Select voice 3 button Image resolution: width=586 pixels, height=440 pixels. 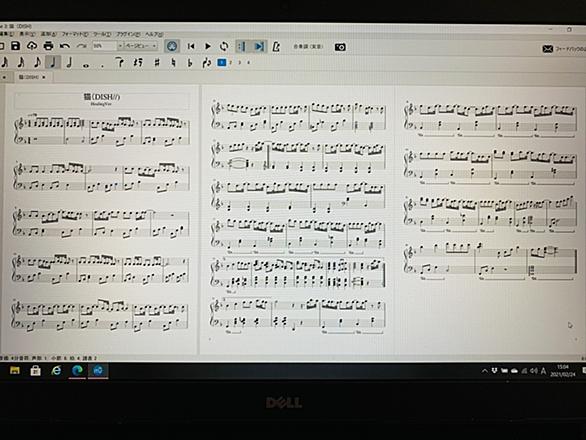coord(240,62)
